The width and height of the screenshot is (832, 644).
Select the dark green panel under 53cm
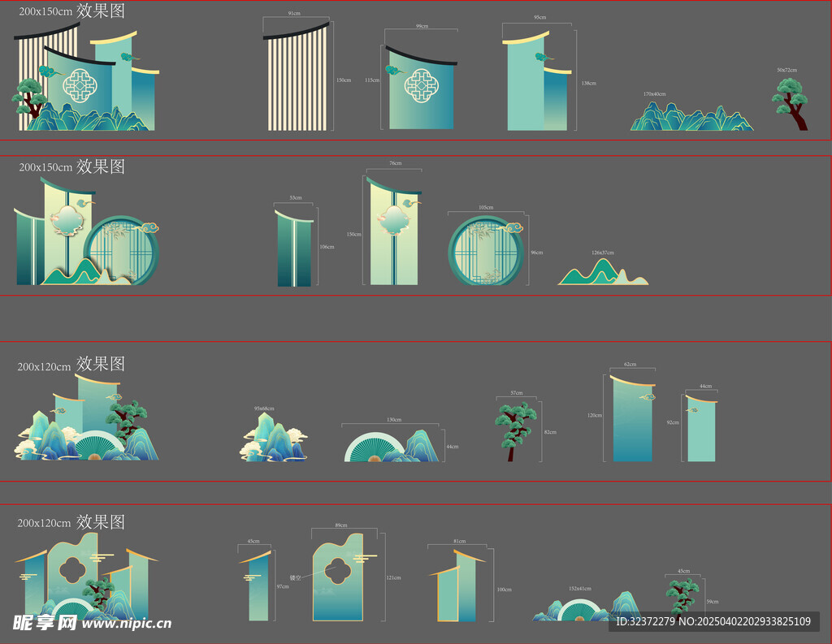[294, 248]
